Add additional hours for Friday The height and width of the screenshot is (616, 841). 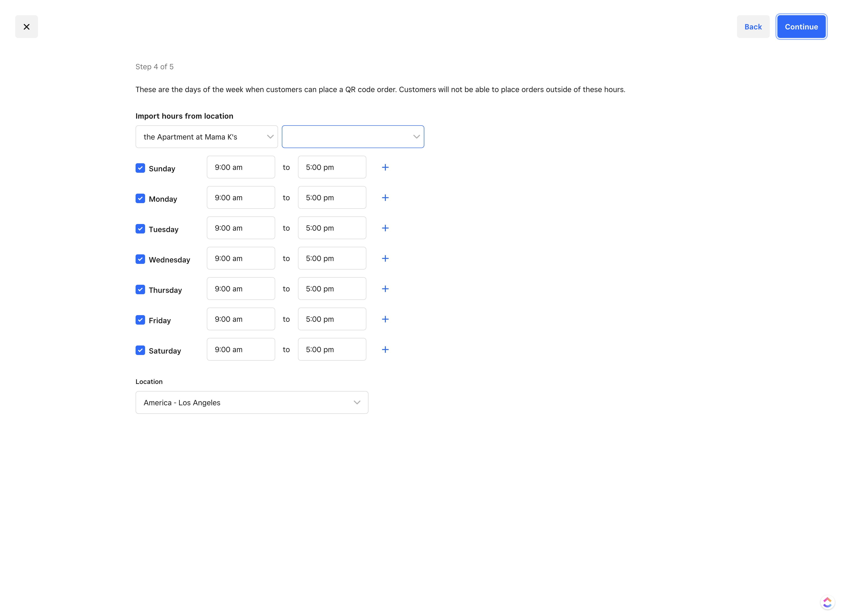pos(385,319)
